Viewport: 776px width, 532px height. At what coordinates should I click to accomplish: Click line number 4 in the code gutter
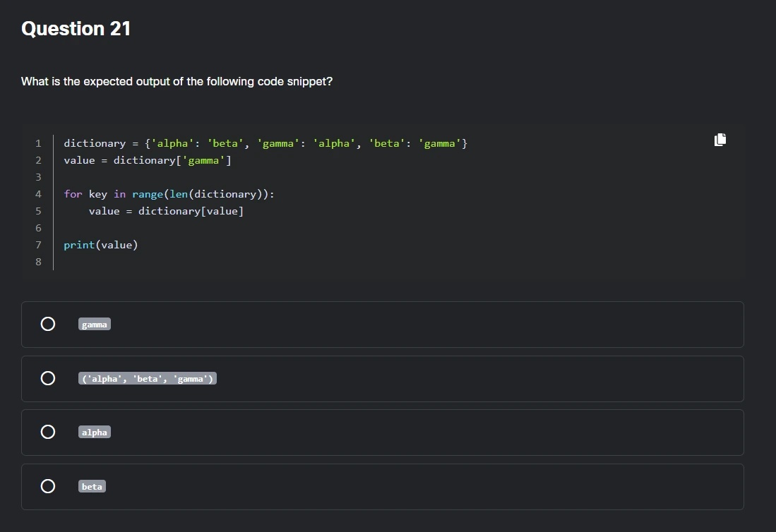coord(38,194)
